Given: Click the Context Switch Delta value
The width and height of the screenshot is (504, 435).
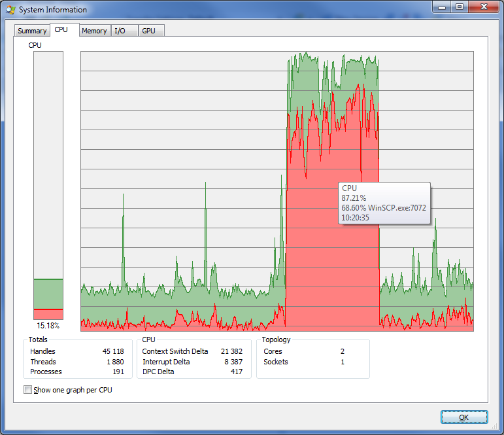Looking at the screenshot, I should [x=231, y=351].
